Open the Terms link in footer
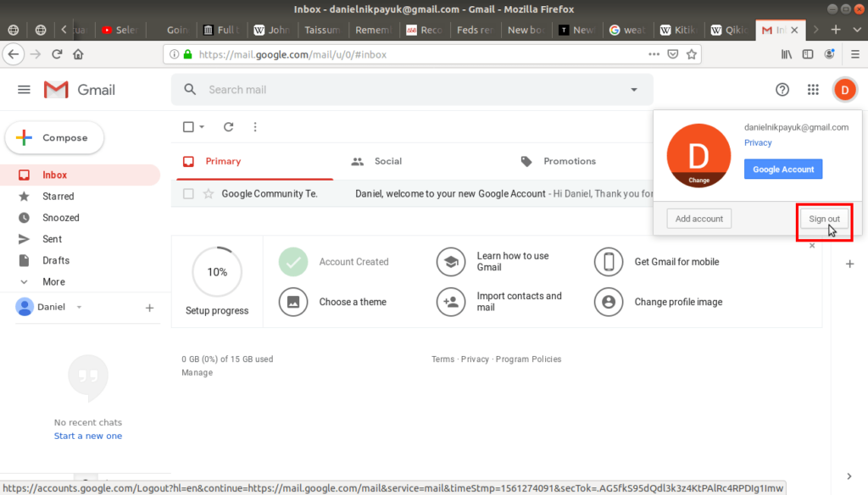Image resolution: width=868 pixels, height=495 pixels. click(442, 359)
